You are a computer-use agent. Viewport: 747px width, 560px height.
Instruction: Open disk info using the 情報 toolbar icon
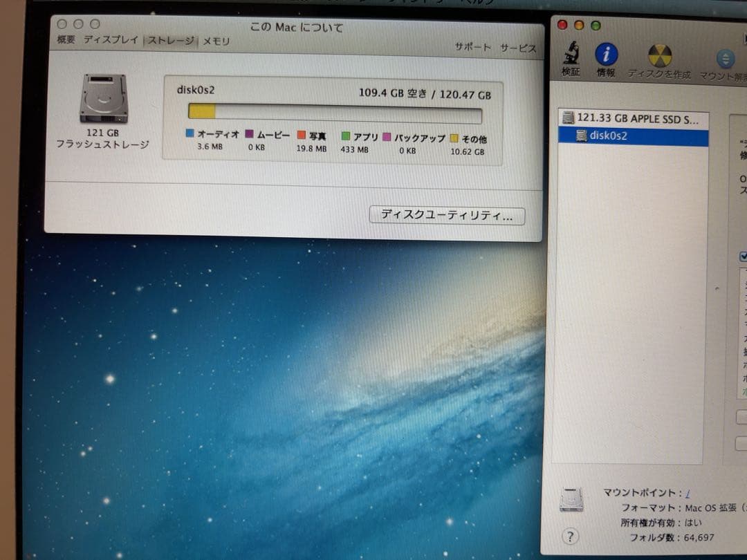(607, 55)
